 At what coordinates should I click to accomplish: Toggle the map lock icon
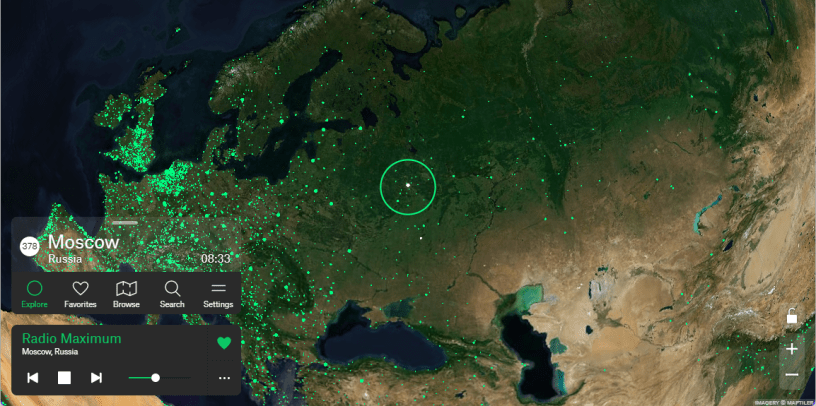point(792,316)
